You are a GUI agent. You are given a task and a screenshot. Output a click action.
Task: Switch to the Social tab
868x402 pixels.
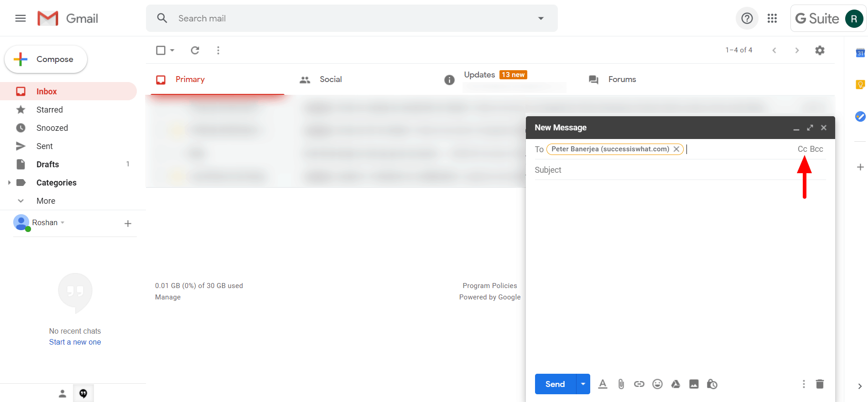pyautogui.click(x=330, y=79)
